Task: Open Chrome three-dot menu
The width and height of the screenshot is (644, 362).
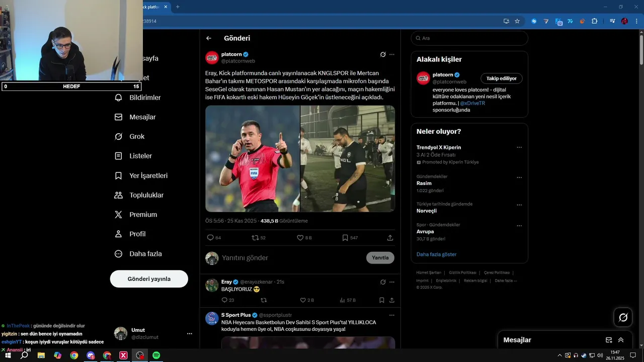Action: tap(635, 21)
